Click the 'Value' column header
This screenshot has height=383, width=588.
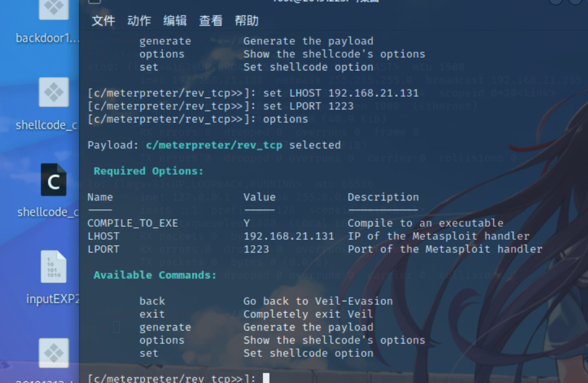(259, 197)
